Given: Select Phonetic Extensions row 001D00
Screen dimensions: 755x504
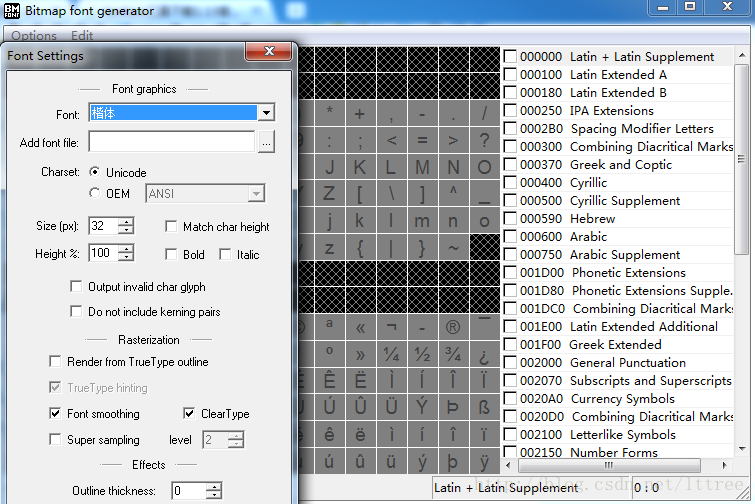Looking at the screenshot, I should 618,272.
